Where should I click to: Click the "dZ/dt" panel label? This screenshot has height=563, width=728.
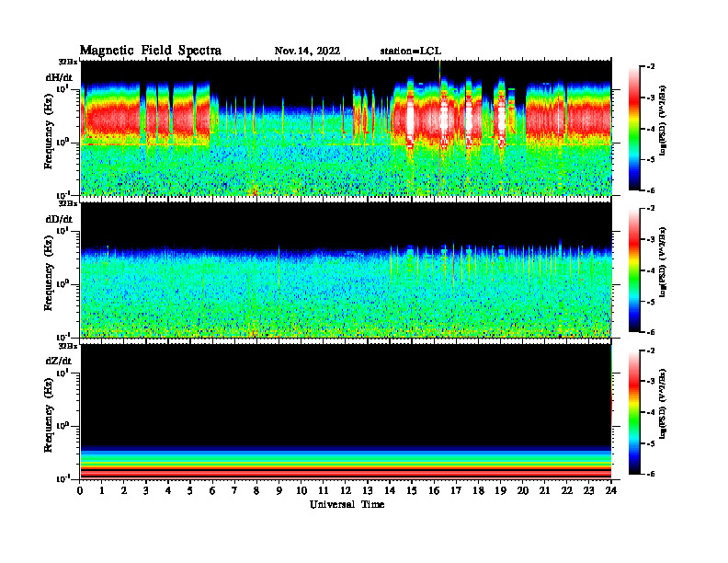(59, 361)
